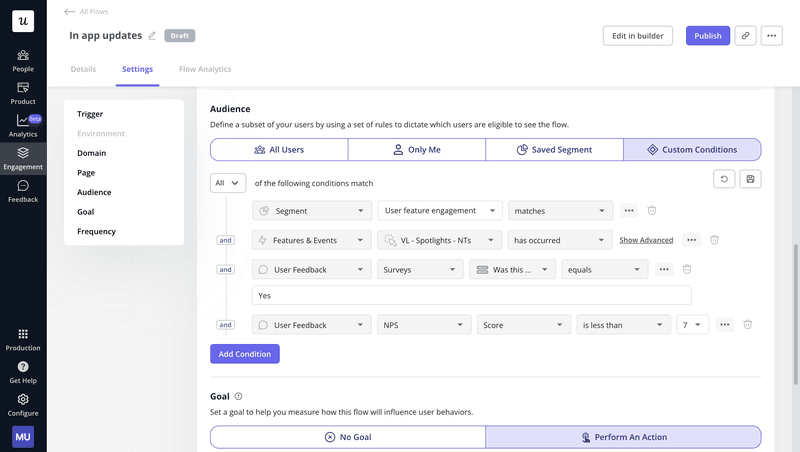Jump to Trigger settings section
The height and width of the screenshot is (452, 800).
click(x=90, y=114)
